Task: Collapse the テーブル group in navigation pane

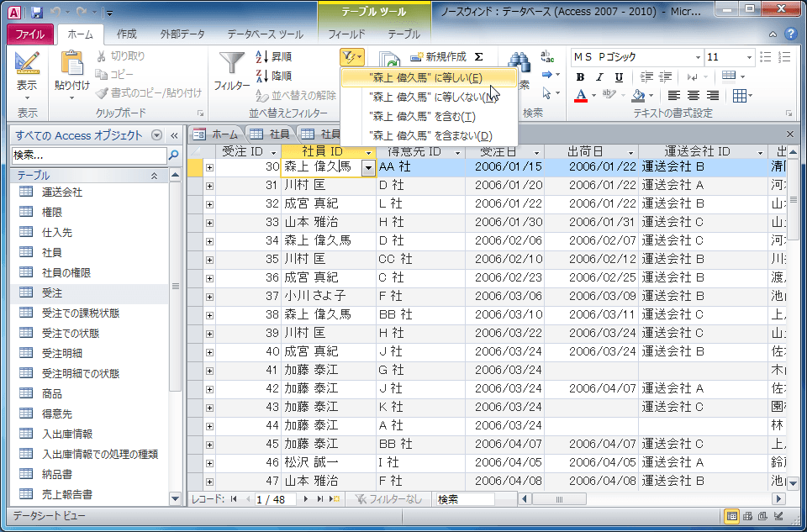Action: [154, 176]
